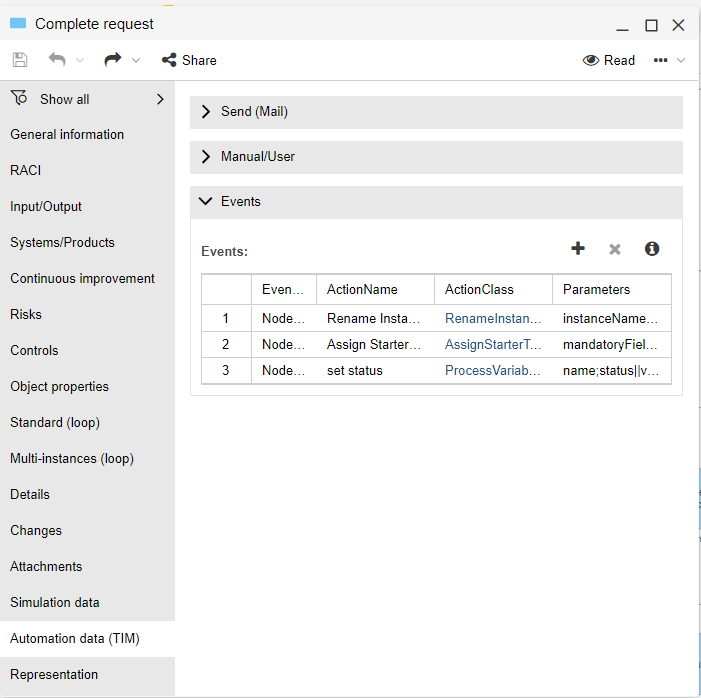
Task: Delete event with the X icon
Action: click(615, 249)
